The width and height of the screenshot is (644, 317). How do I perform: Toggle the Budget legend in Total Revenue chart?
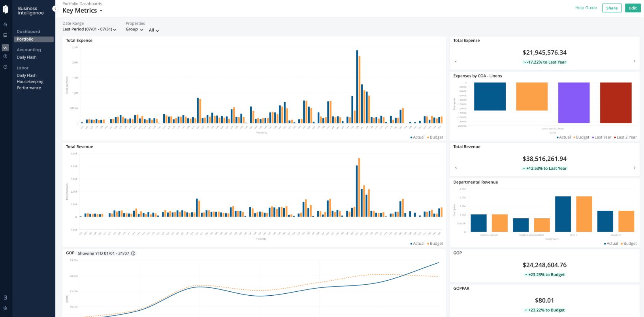click(x=435, y=244)
